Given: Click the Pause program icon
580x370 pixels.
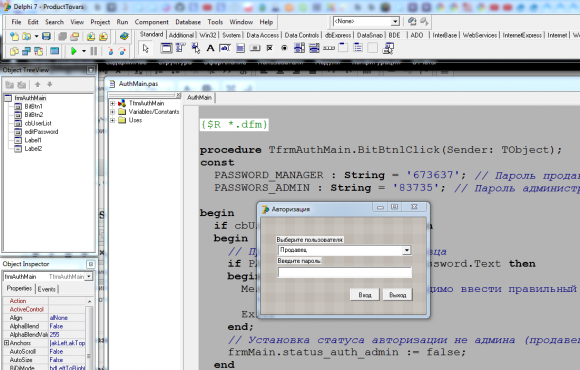Looking at the screenshot, I should pyautogui.click(x=94, y=51).
